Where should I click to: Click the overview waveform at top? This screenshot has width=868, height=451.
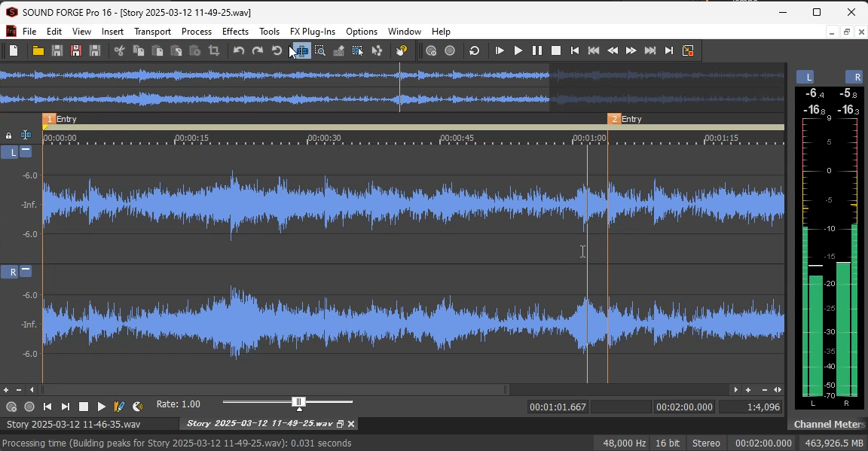pos(392,87)
